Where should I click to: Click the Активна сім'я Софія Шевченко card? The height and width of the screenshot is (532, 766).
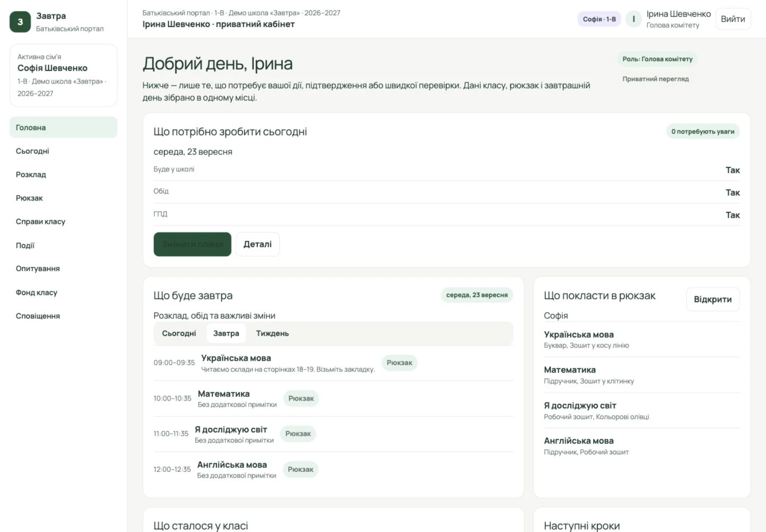click(x=63, y=75)
